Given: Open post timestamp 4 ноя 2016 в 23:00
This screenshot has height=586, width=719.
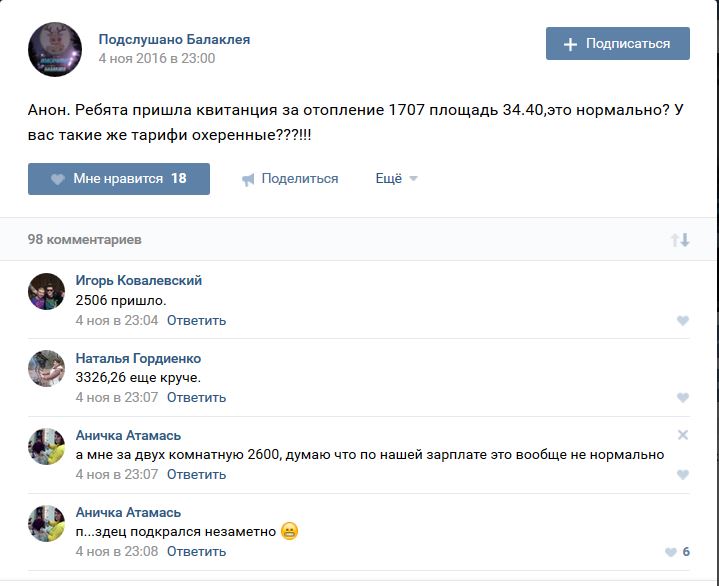Looking at the screenshot, I should (156, 59).
